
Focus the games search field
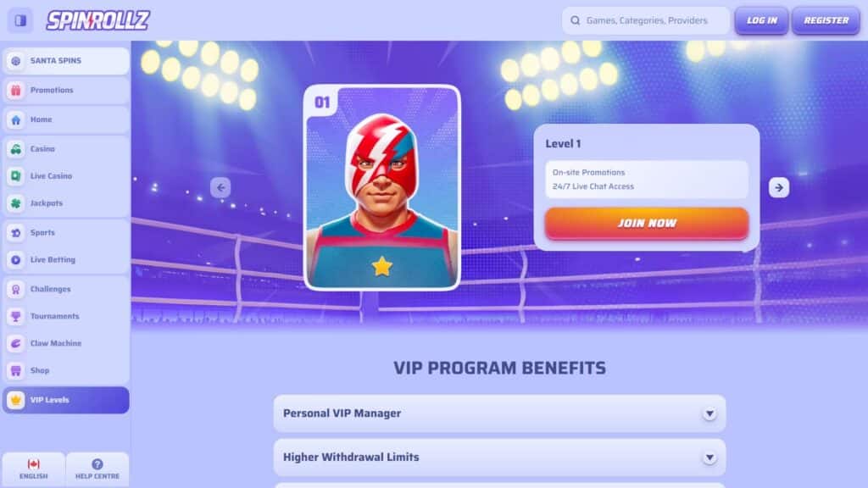point(646,20)
